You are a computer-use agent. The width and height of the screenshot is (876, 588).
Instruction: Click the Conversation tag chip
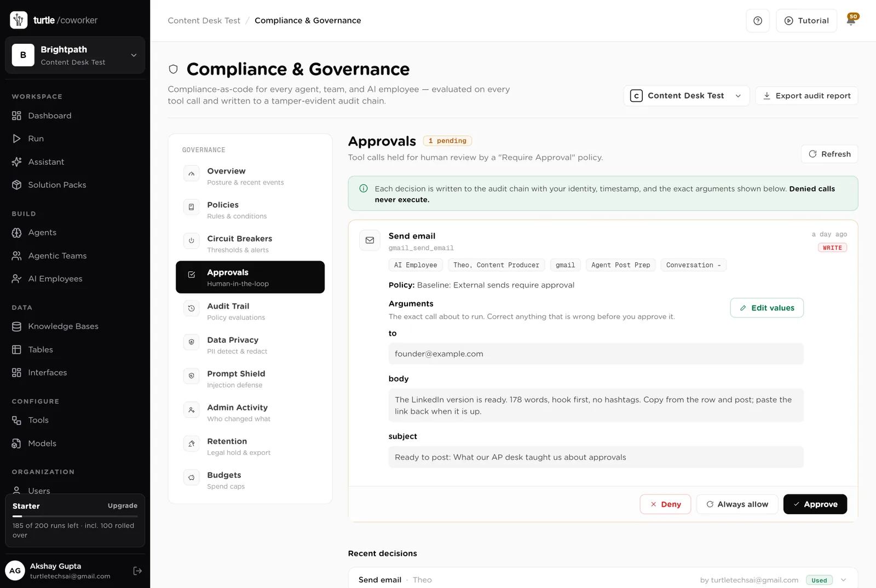coord(694,265)
